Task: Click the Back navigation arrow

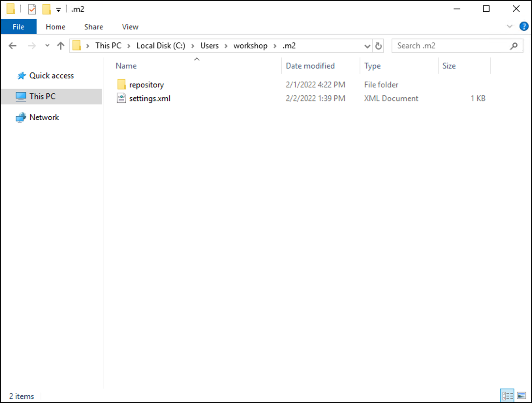Action: pos(12,46)
